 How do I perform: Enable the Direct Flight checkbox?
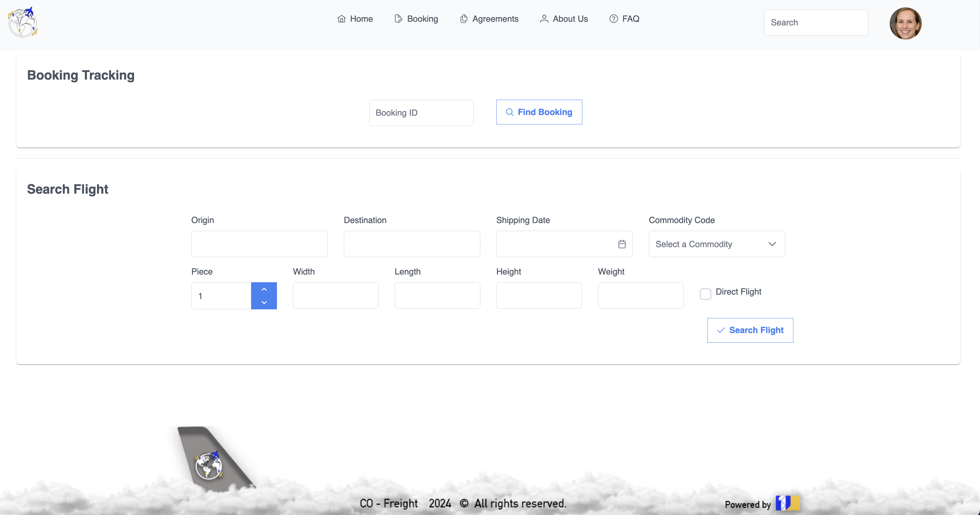click(705, 294)
